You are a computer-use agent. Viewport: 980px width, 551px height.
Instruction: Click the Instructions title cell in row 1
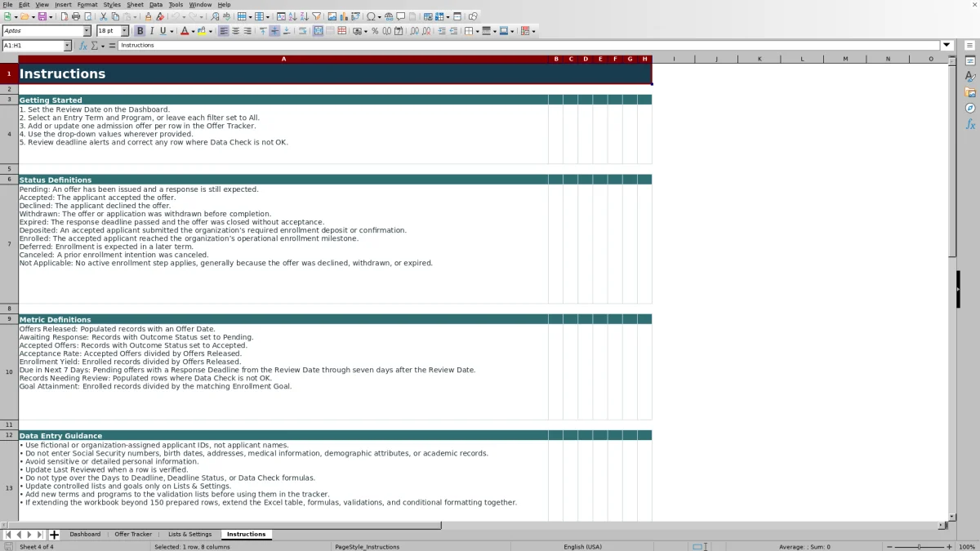[335, 73]
